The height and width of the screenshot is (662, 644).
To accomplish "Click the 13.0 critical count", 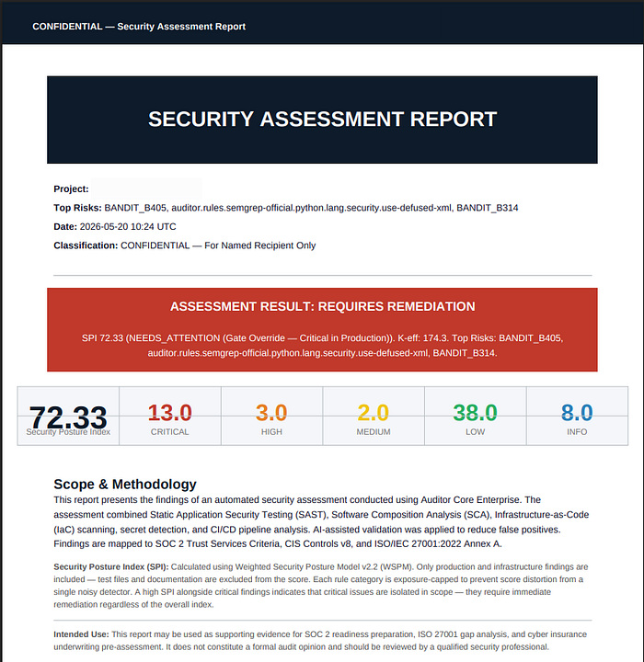I will (170, 413).
